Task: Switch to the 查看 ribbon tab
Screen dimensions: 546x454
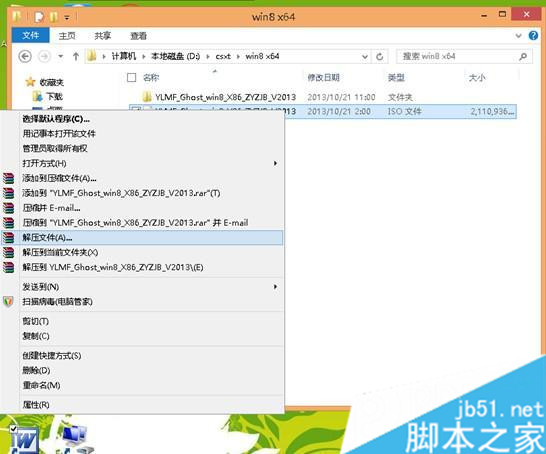Action: (138, 36)
